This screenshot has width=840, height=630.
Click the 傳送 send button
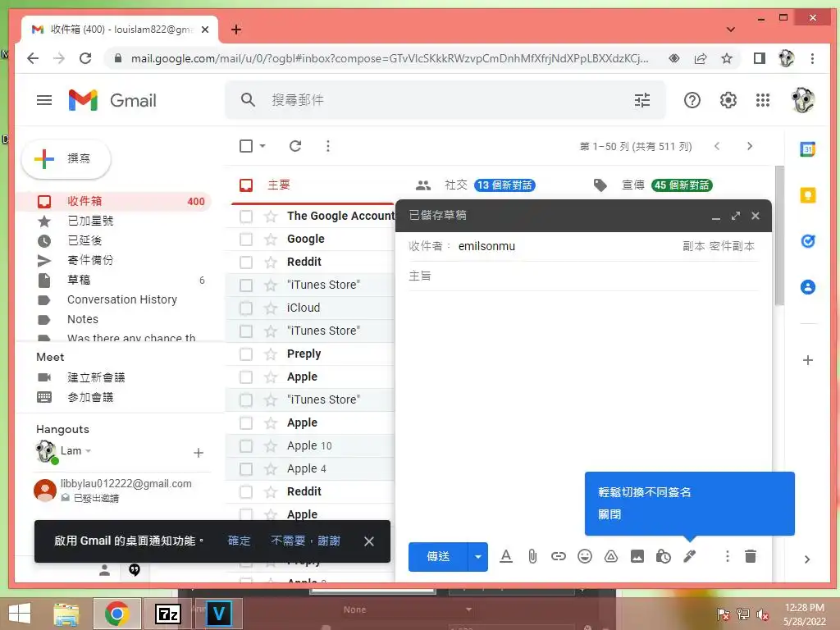[438, 557]
